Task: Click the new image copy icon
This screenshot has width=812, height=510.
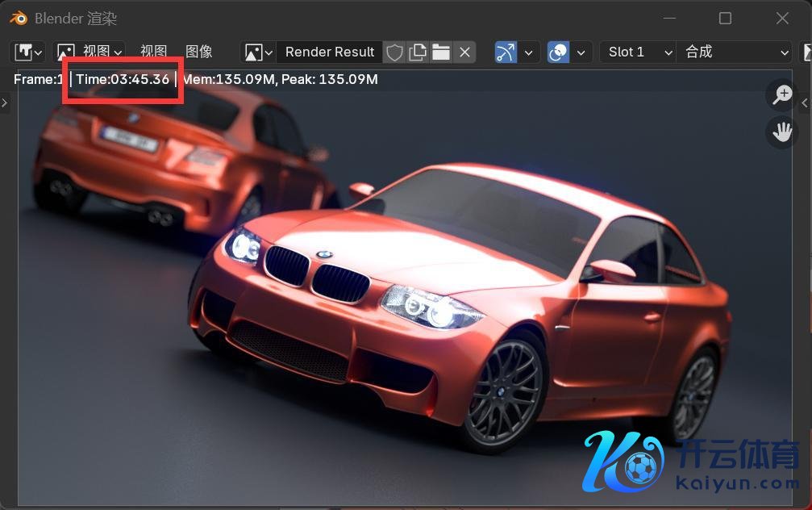Action: pyautogui.click(x=418, y=52)
